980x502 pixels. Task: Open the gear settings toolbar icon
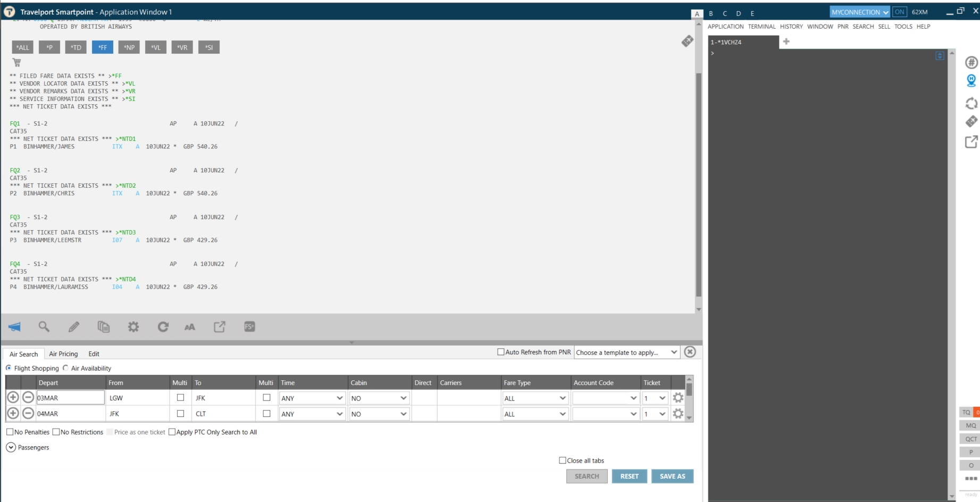point(133,327)
